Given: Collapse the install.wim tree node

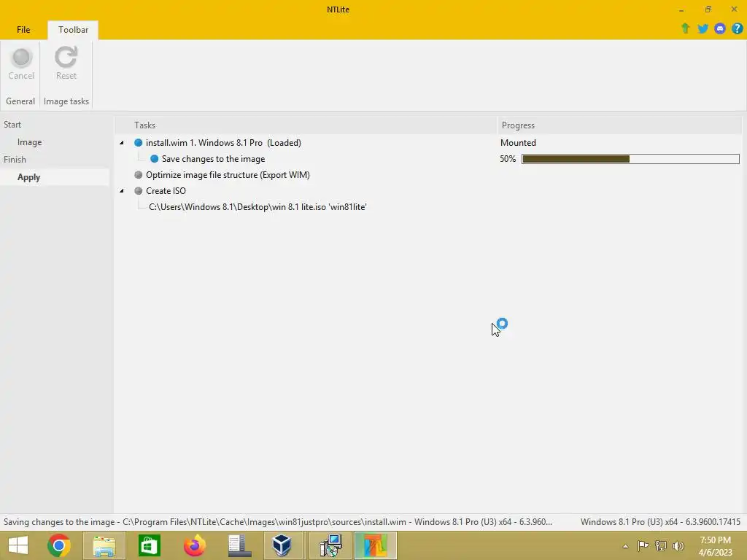Looking at the screenshot, I should click(x=122, y=142).
